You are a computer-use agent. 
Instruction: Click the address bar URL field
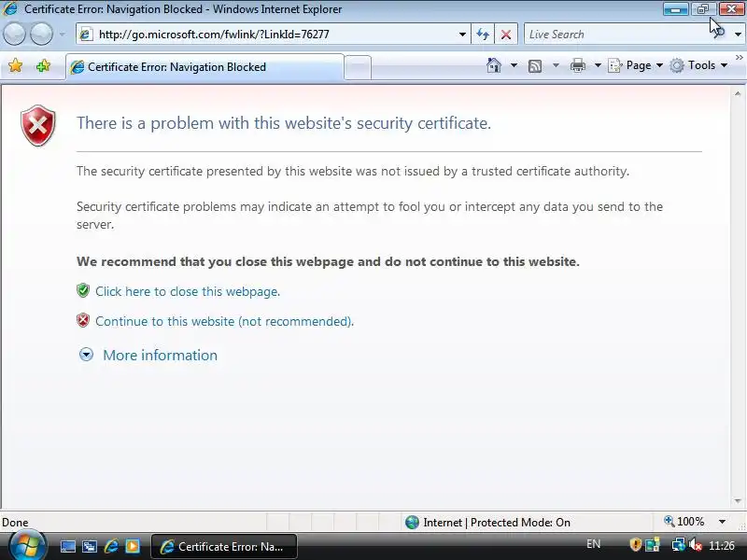tap(274, 35)
